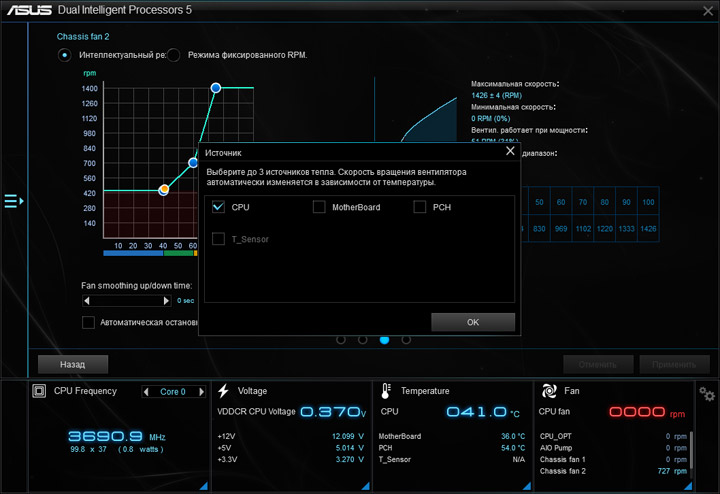
Task: Click the +12V voltage row
Action: (290, 436)
